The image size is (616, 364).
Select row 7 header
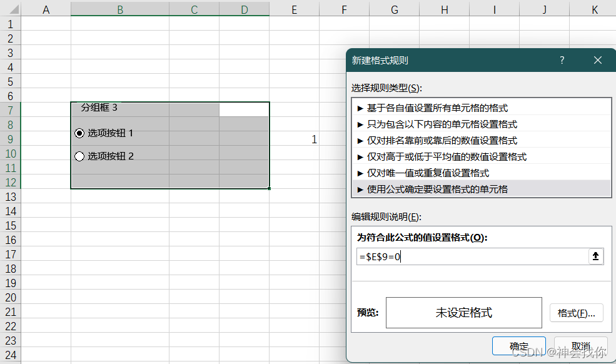point(10,111)
